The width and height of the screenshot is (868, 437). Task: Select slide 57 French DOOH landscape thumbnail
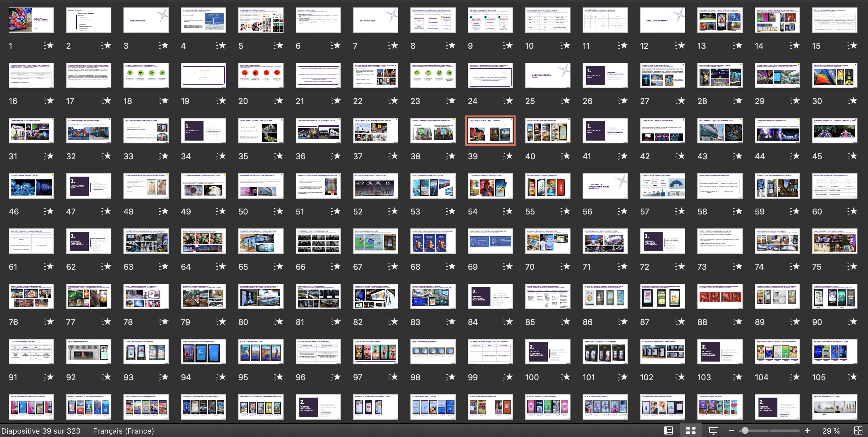click(x=662, y=186)
